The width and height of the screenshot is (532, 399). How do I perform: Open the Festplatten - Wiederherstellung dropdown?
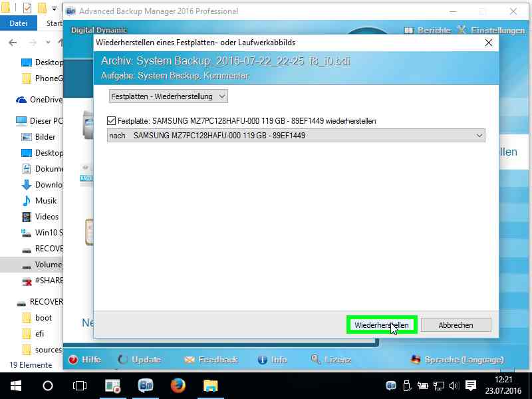point(168,96)
